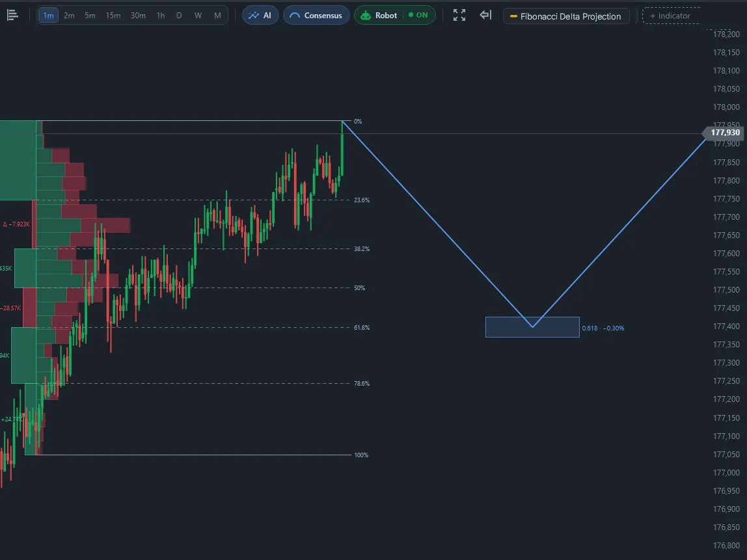Click the 177,000 price axis label
Image resolution: width=747 pixels, height=560 pixels.
point(726,472)
